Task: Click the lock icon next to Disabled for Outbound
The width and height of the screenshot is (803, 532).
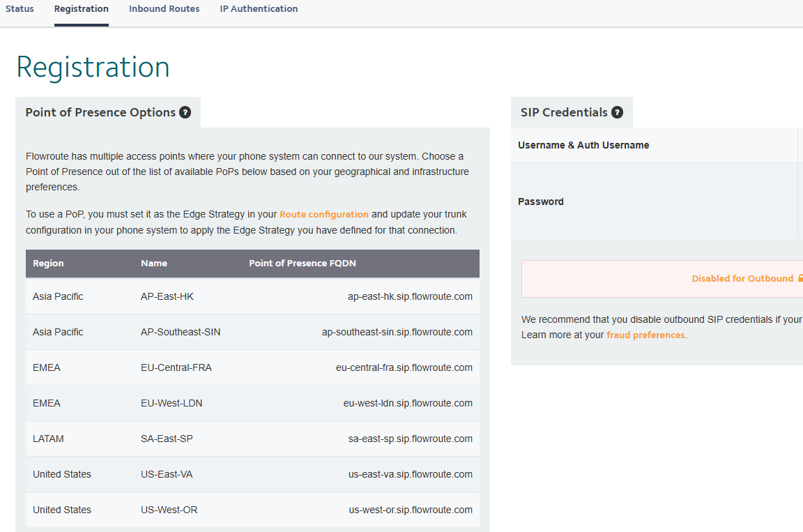Action: [x=800, y=278]
